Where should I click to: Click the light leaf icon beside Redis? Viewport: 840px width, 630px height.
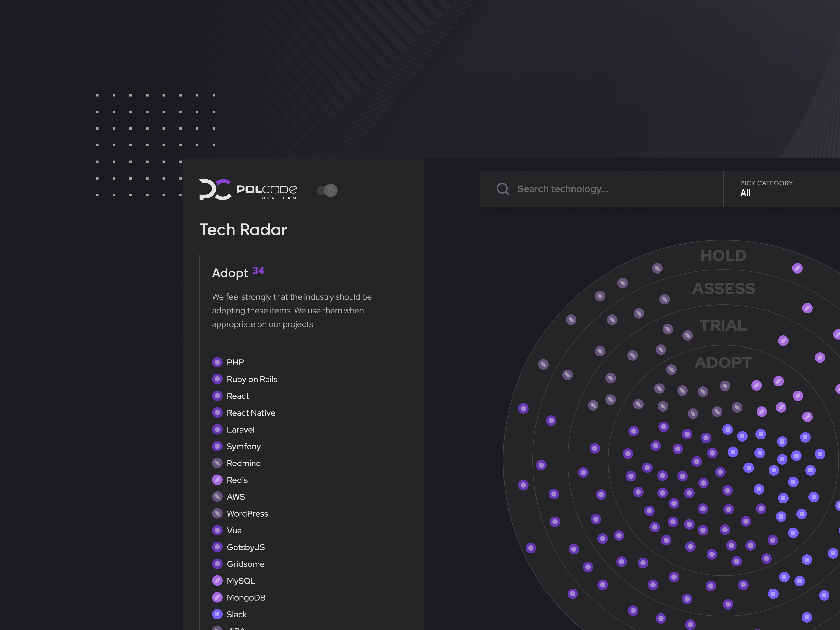pyautogui.click(x=217, y=480)
